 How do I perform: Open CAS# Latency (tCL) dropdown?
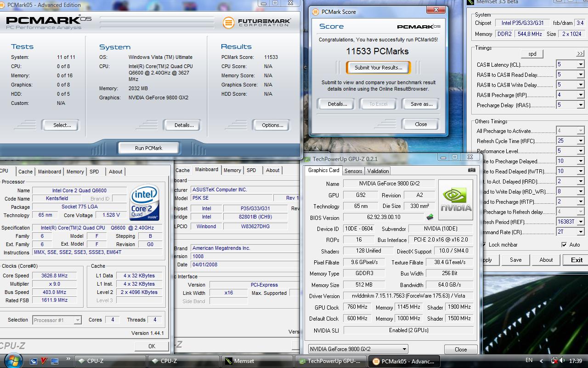[x=581, y=64]
